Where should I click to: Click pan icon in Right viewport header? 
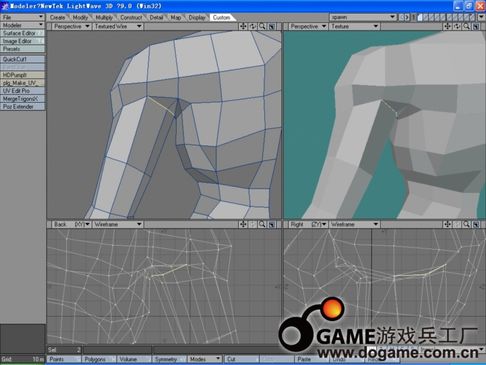pos(447,224)
